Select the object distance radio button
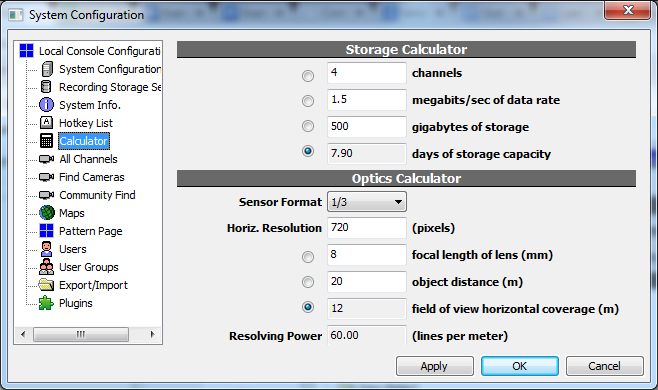 coord(308,282)
